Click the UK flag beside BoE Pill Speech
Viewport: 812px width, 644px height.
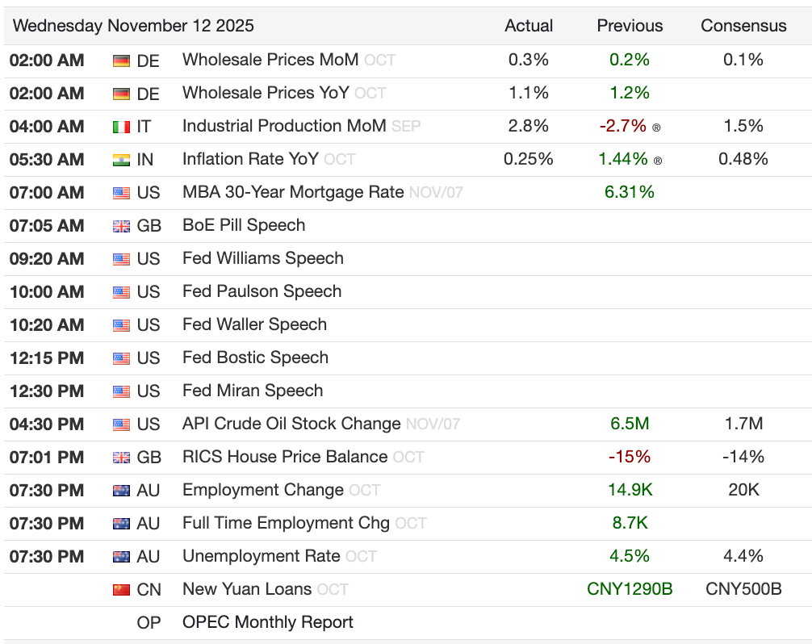(x=121, y=227)
